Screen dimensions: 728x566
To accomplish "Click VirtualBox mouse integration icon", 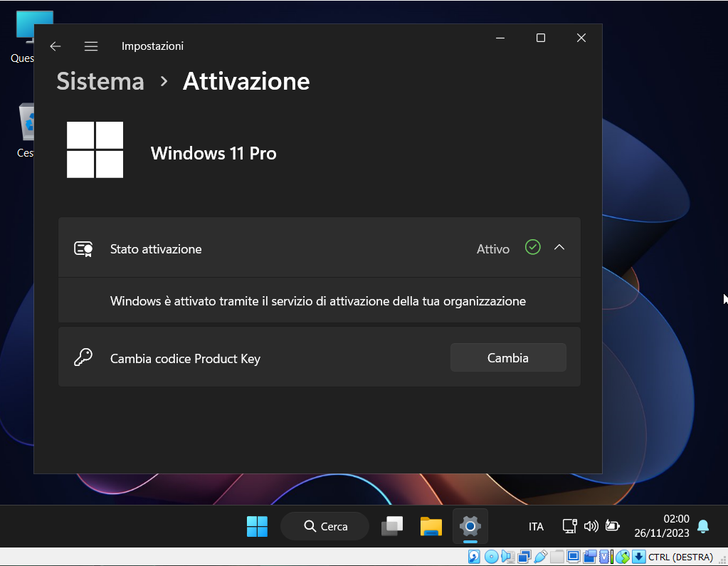I will pos(623,556).
